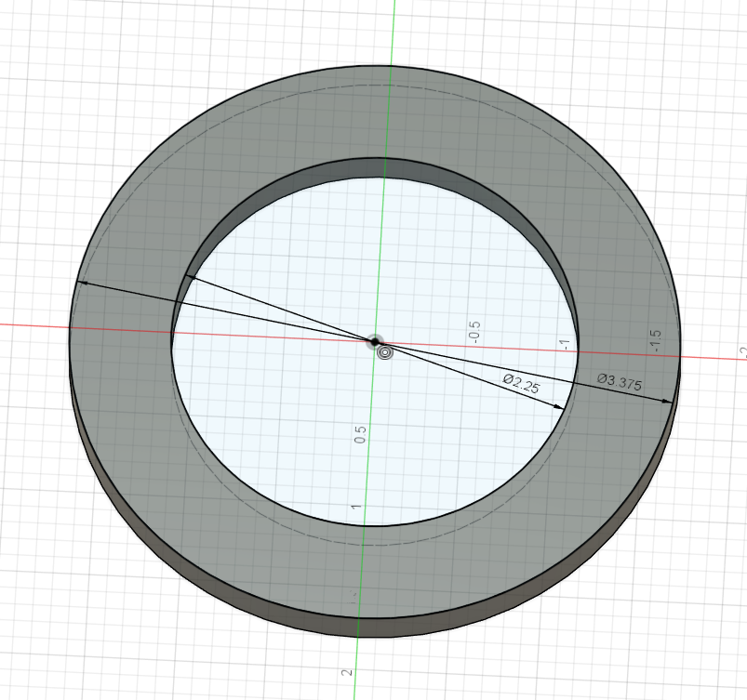Image resolution: width=747 pixels, height=700 pixels.
Task: Click the spiral icon beside the origin
Action: [x=384, y=353]
